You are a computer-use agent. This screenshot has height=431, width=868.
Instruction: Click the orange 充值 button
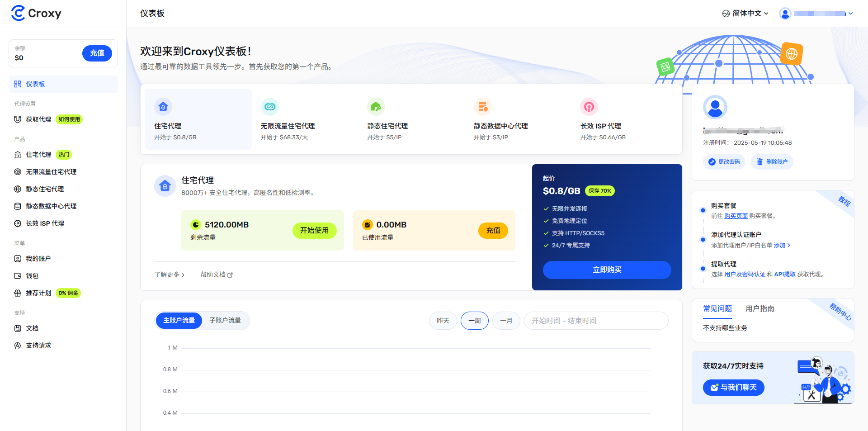coord(493,231)
